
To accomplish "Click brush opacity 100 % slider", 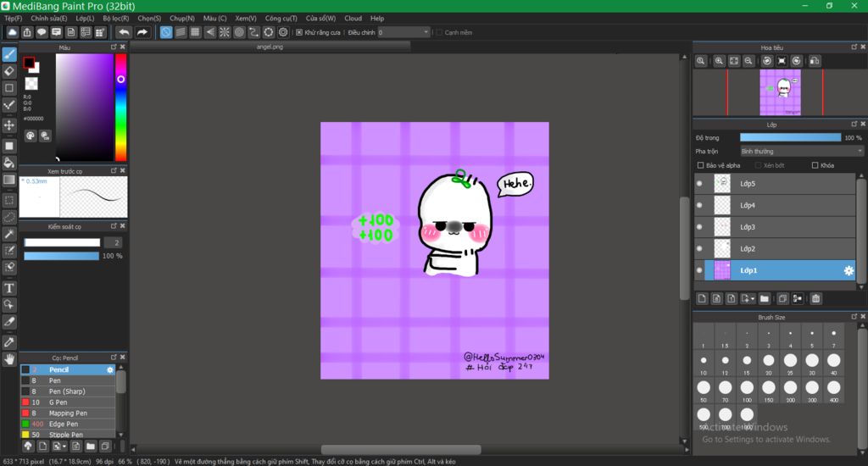I will [x=61, y=256].
